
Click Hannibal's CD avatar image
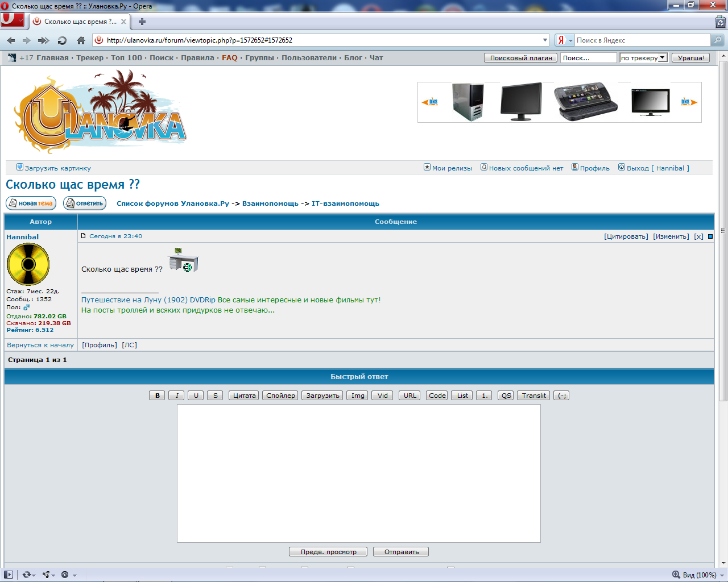[28, 264]
